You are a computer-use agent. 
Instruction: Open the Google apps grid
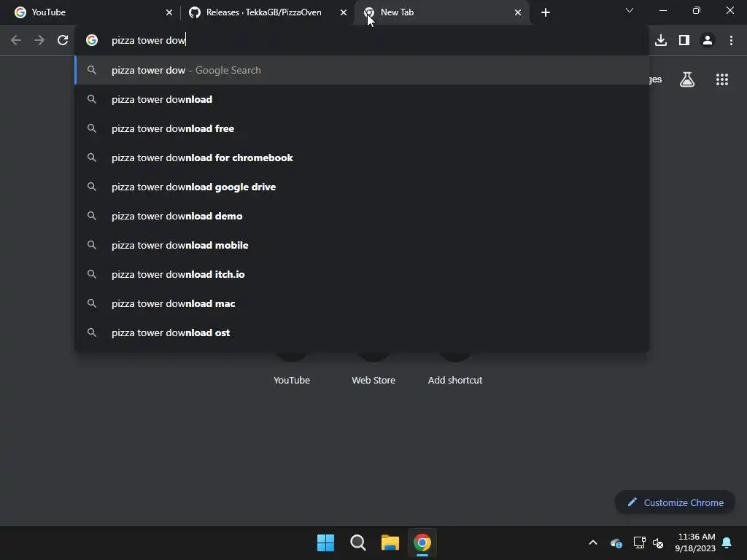tap(722, 79)
